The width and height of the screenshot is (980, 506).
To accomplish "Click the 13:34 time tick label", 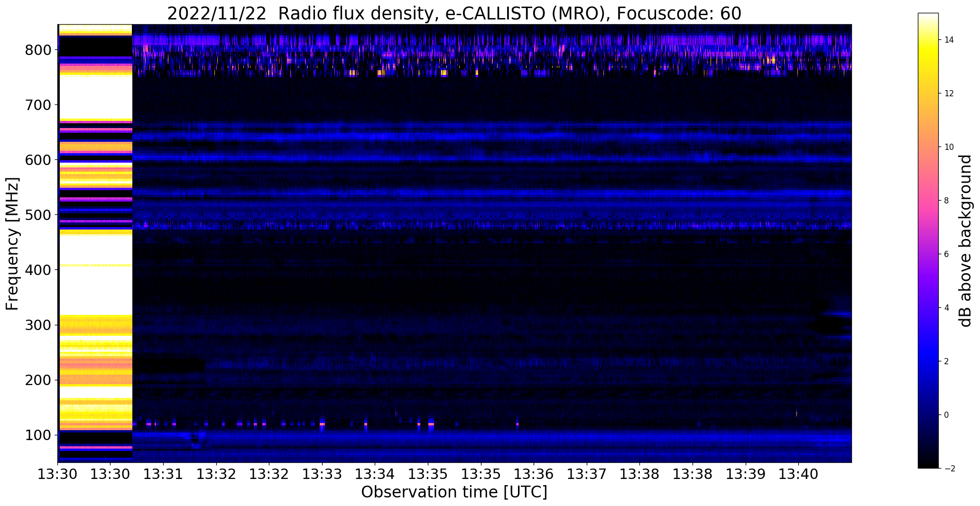I will [x=375, y=474].
